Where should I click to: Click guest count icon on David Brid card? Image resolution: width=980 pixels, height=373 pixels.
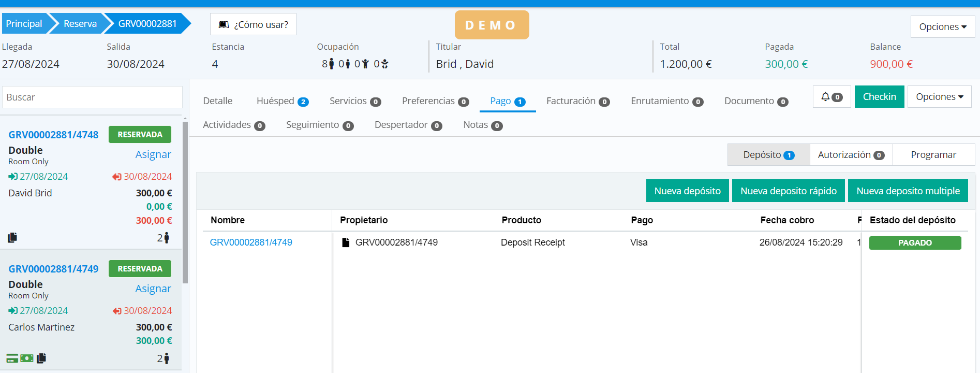coord(166,238)
